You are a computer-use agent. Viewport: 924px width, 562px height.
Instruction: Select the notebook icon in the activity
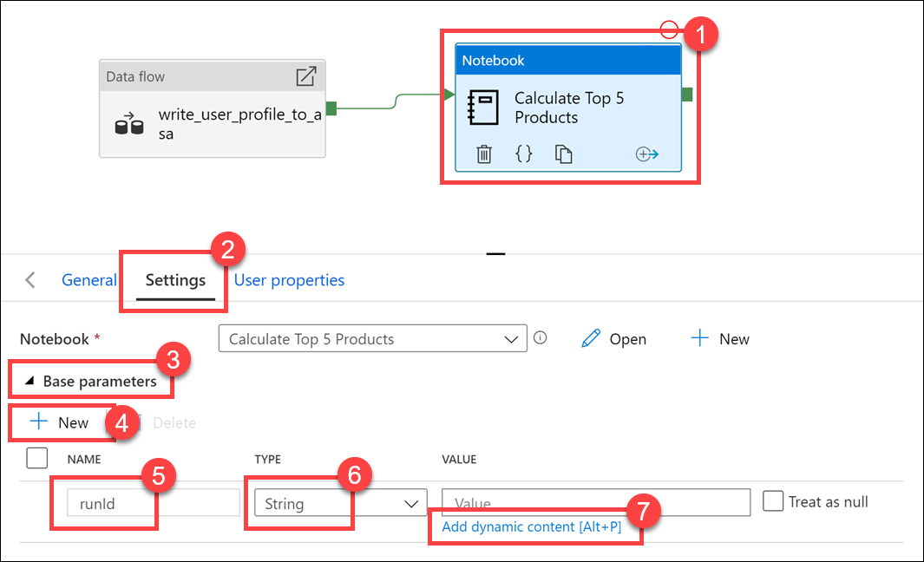pos(483,108)
